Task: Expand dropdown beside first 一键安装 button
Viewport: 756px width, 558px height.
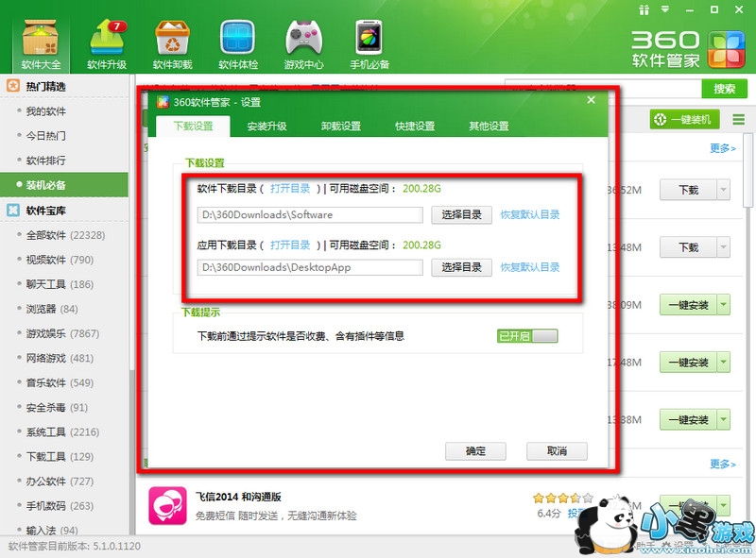Action: [x=723, y=305]
